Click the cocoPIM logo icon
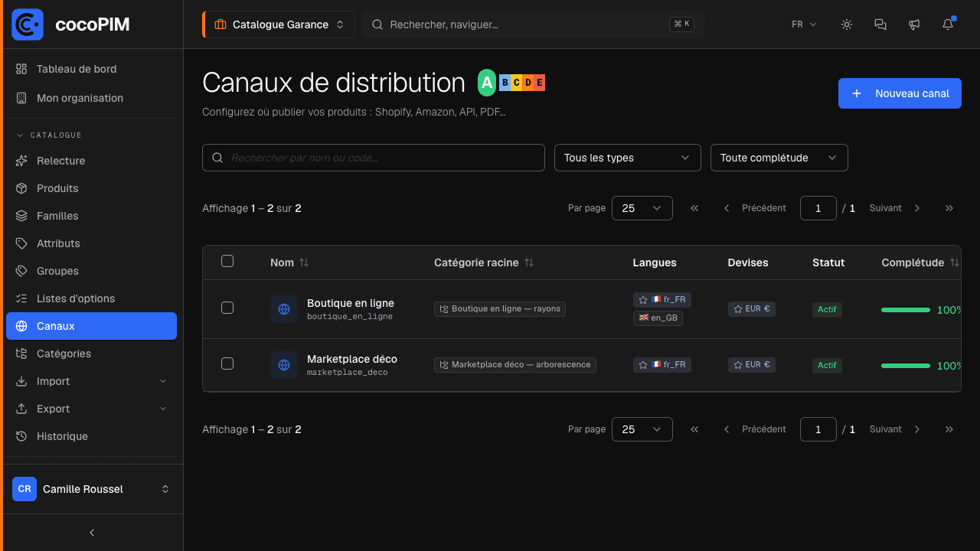 tap(28, 24)
